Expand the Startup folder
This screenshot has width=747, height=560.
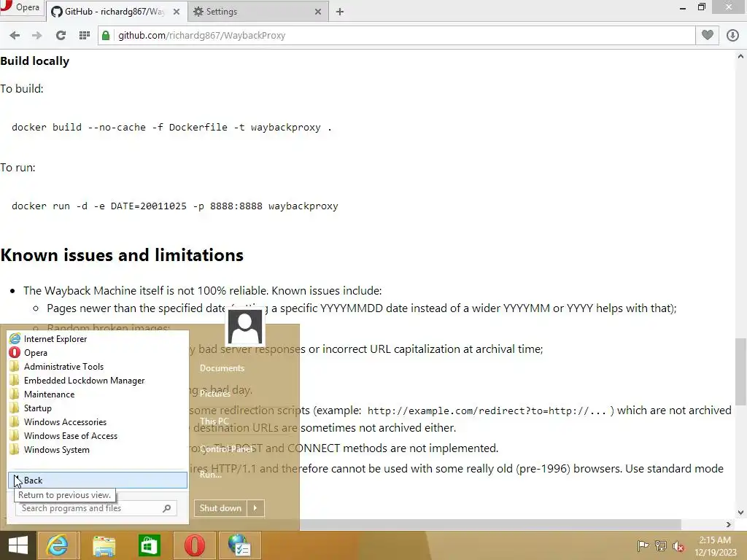[97, 408]
